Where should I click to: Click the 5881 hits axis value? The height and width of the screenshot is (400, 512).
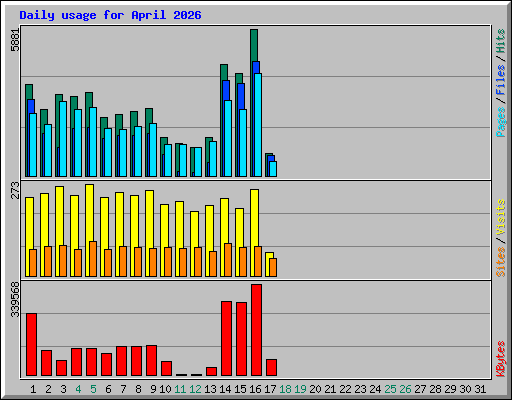tap(15, 40)
